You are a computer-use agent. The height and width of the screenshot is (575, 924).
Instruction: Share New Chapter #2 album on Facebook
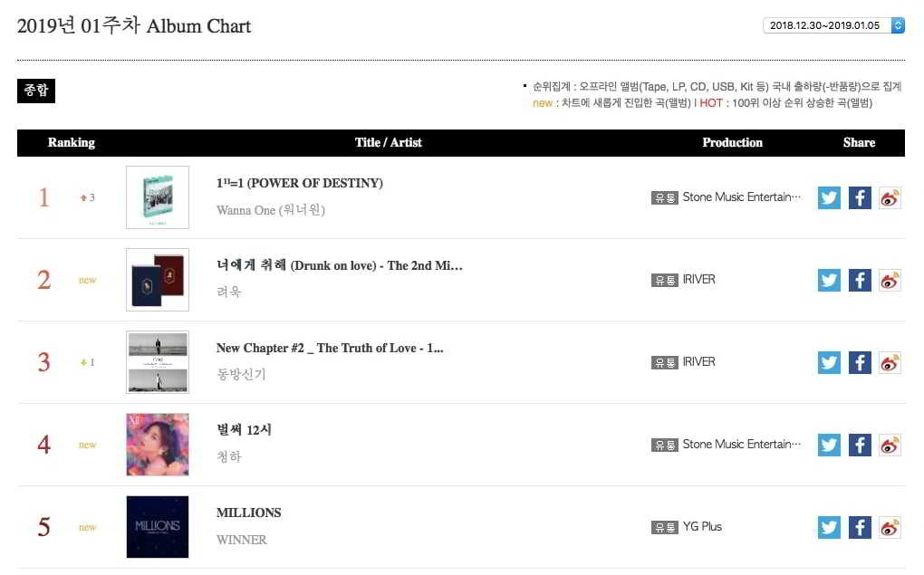point(860,362)
